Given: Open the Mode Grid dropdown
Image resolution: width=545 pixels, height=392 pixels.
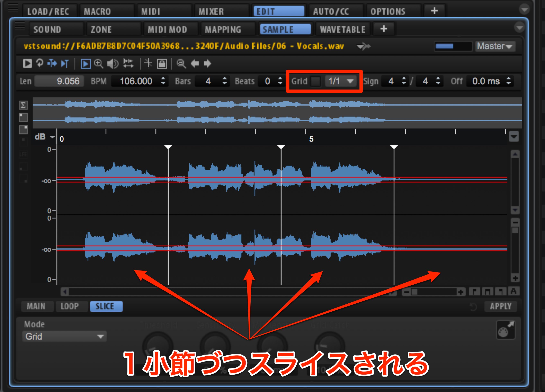Looking at the screenshot, I should (x=64, y=336).
